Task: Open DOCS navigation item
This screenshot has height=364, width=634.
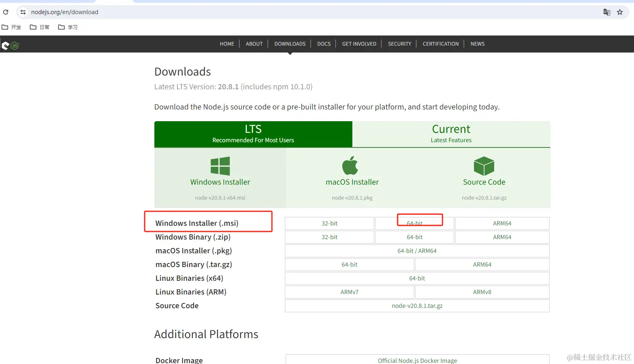Action: pyautogui.click(x=324, y=44)
